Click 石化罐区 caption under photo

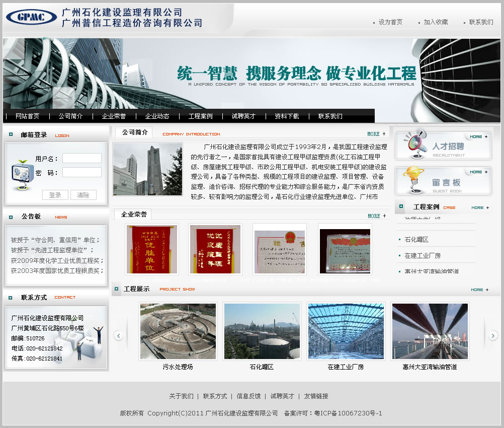point(262,367)
